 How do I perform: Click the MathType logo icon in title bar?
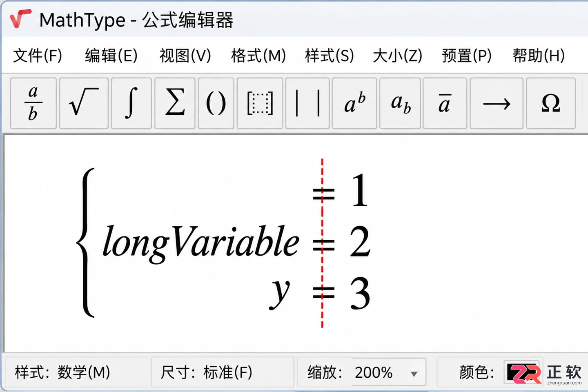click(20, 19)
